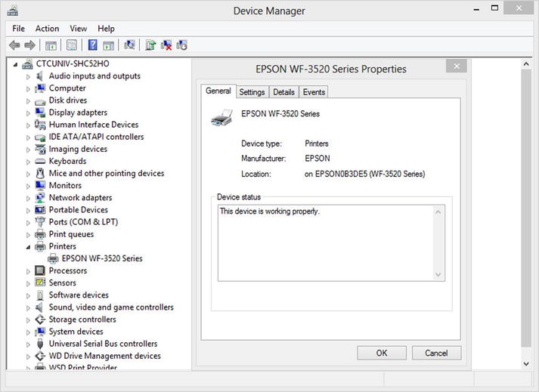The width and height of the screenshot is (539, 392).
Task: Minimize the Device Manager window
Action: click(x=476, y=9)
